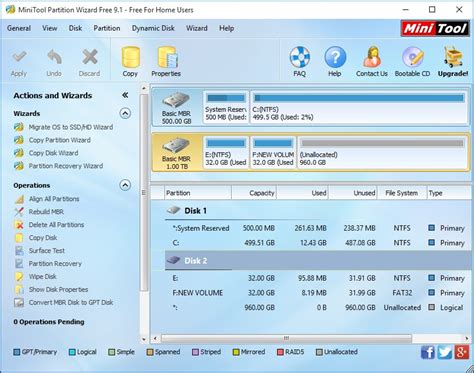Select System Reserved partition block in disk map
The height and width of the screenshot is (373, 474).
[x=226, y=107]
